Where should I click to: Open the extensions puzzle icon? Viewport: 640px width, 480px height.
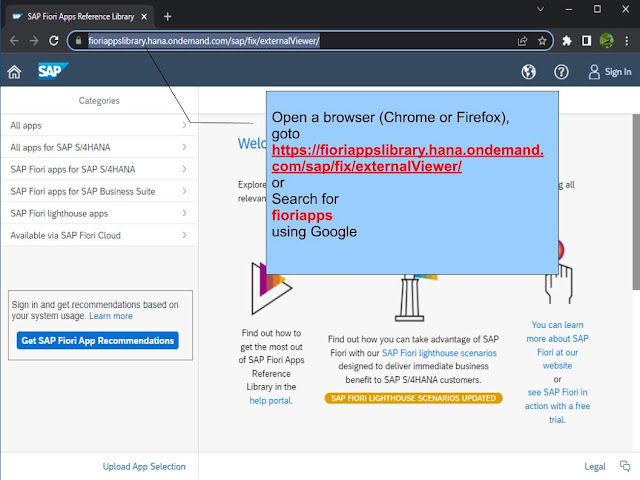pos(567,41)
